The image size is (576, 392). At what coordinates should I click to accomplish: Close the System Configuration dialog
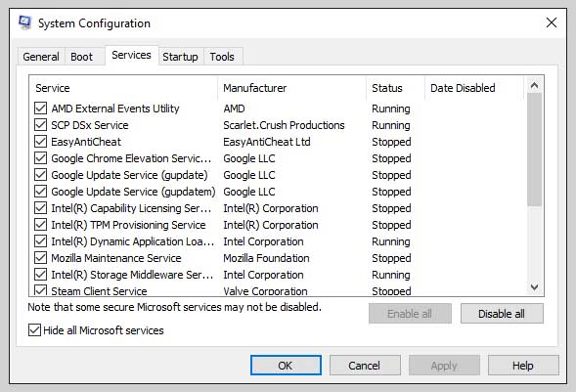coord(551,22)
